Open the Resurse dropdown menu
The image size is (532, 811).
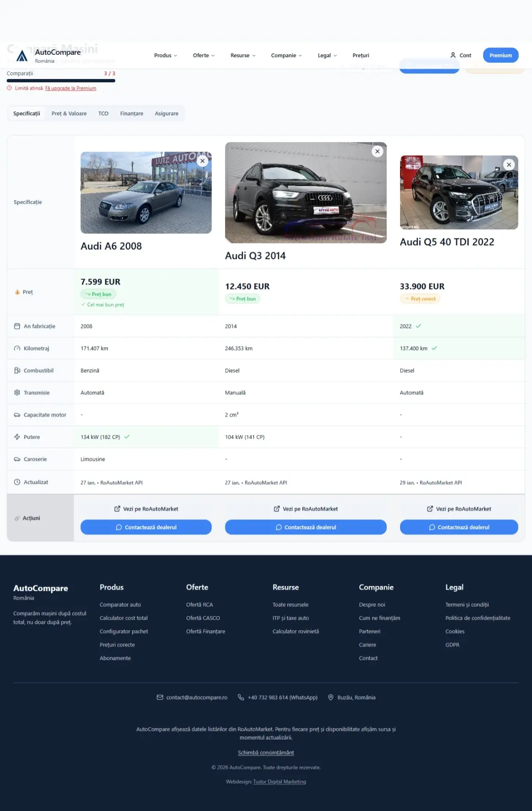(243, 55)
